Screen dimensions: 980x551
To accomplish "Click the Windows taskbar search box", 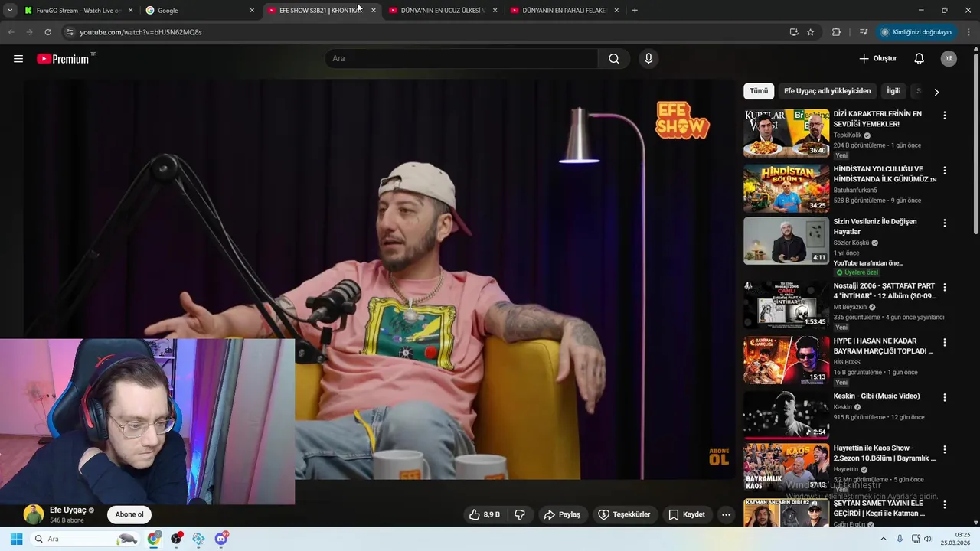I will click(84, 539).
